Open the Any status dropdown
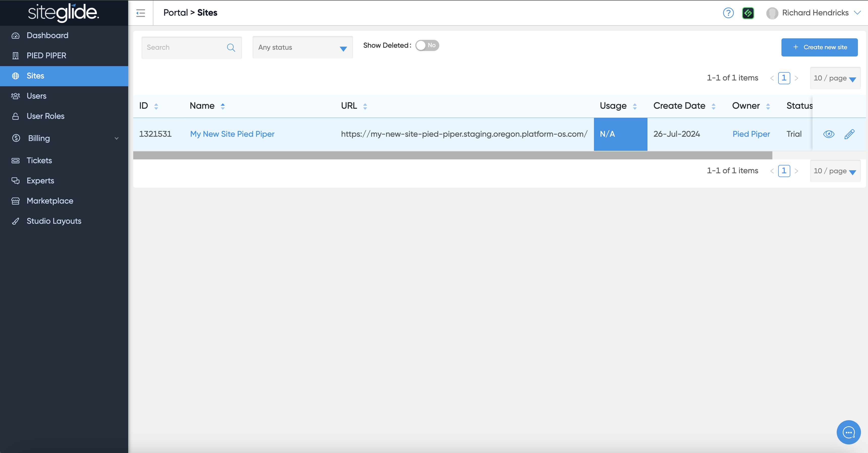This screenshot has width=868, height=453. [x=302, y=47]
